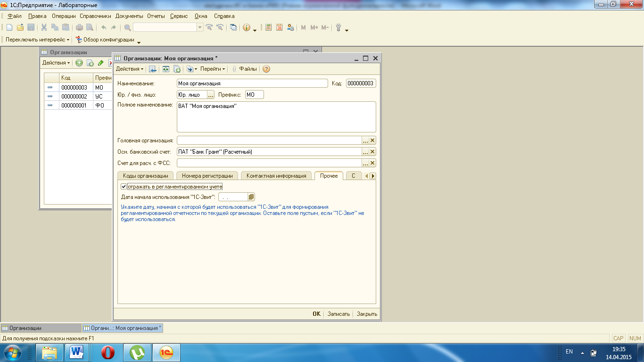Click the Windows list icon
The image size is (644, 362).
[x=233, y=27]
